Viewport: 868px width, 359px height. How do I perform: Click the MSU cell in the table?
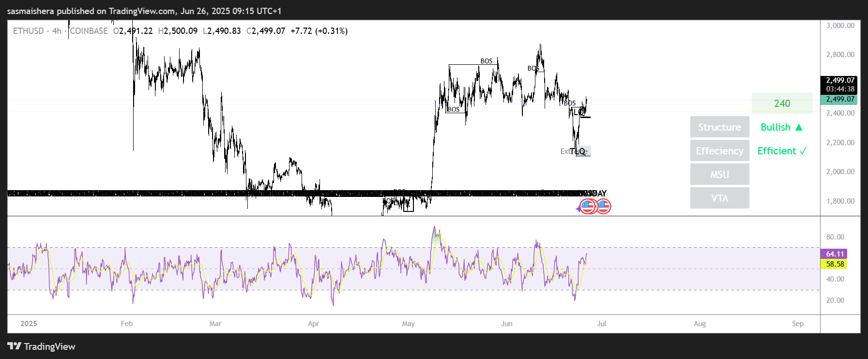pos(719,175)
